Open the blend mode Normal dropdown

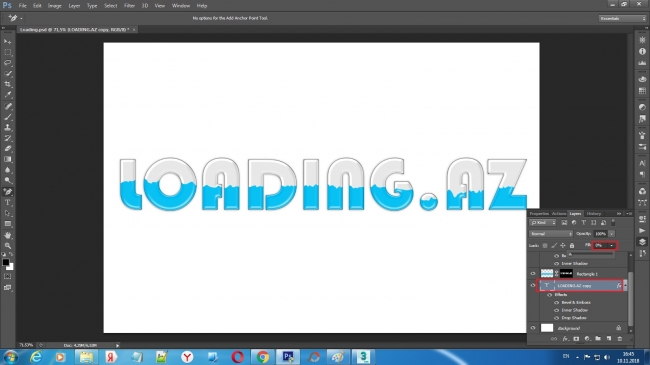[551, 234]
